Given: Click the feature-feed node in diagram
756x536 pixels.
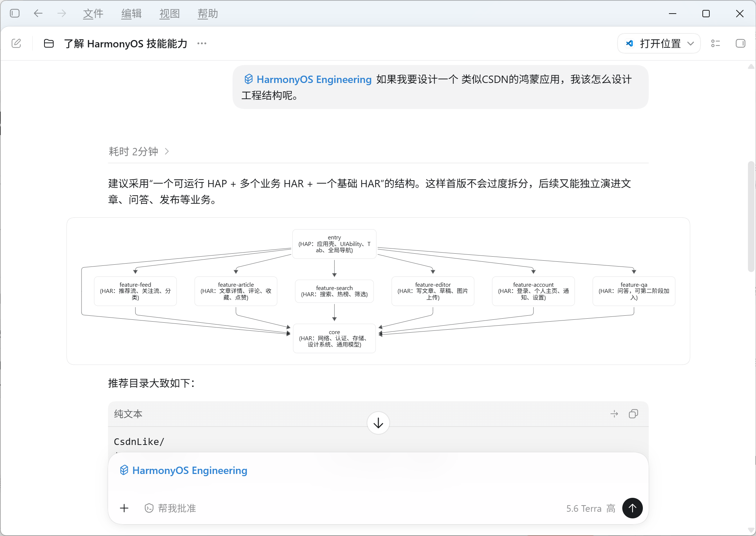Looking at the screenshot, I should (x=135, y=291).
